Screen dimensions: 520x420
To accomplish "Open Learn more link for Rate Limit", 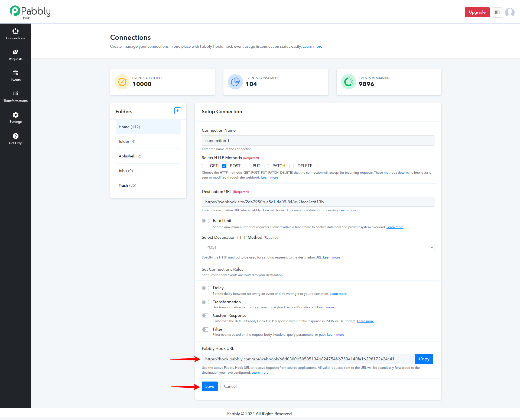I will click(x=395, y=227).
